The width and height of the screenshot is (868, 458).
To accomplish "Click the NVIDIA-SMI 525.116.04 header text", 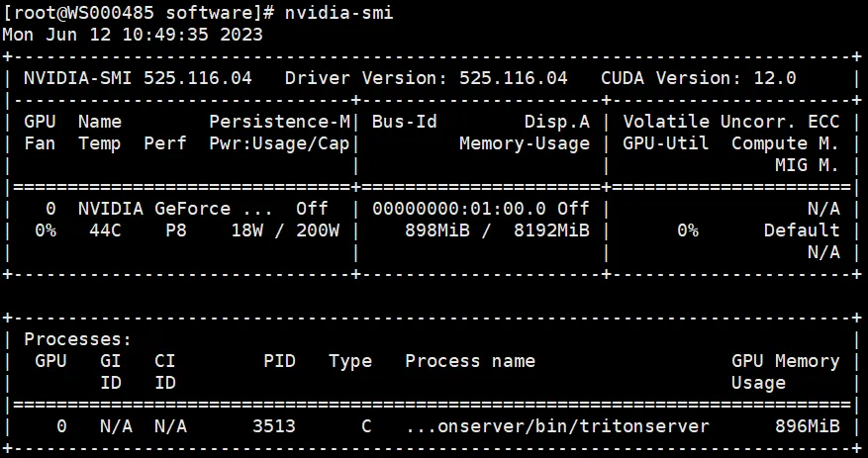I will point(138,78).
